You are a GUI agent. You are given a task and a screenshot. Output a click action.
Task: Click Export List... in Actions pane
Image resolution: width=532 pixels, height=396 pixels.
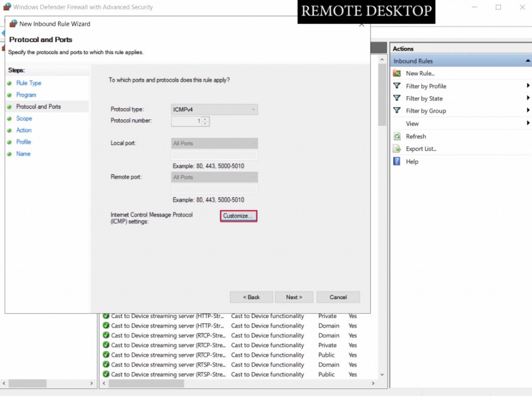pos(421,149)
